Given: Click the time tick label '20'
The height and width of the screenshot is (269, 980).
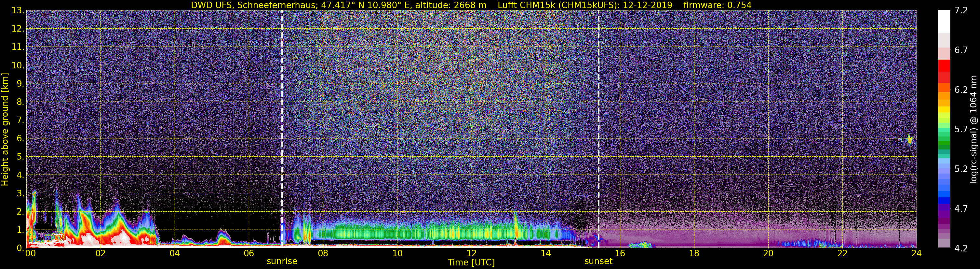Looking at the screenshot, I should point(768,253).
